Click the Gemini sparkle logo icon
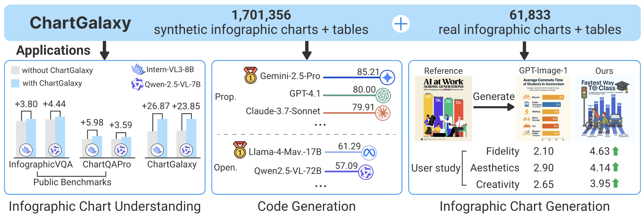Viewport: 644px width, 218px height. pos(387,77)
